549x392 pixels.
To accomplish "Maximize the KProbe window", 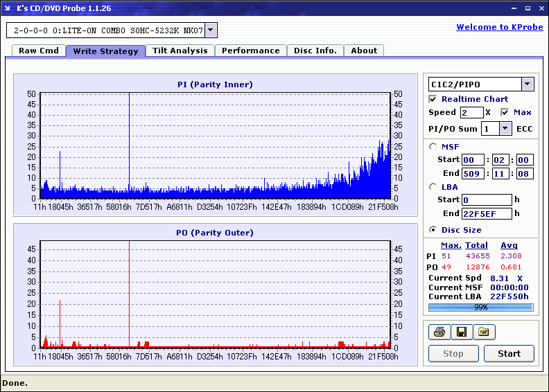I will (528, 8).
